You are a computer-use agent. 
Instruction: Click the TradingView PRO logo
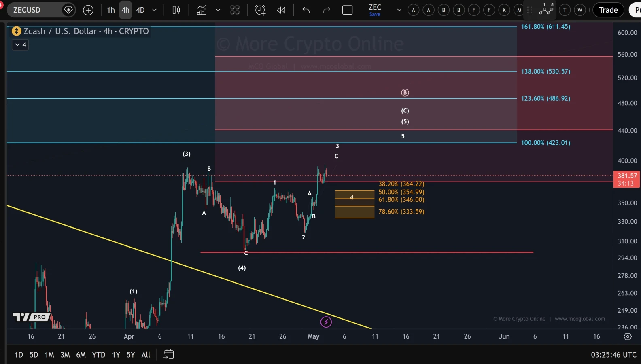[32, 317]
